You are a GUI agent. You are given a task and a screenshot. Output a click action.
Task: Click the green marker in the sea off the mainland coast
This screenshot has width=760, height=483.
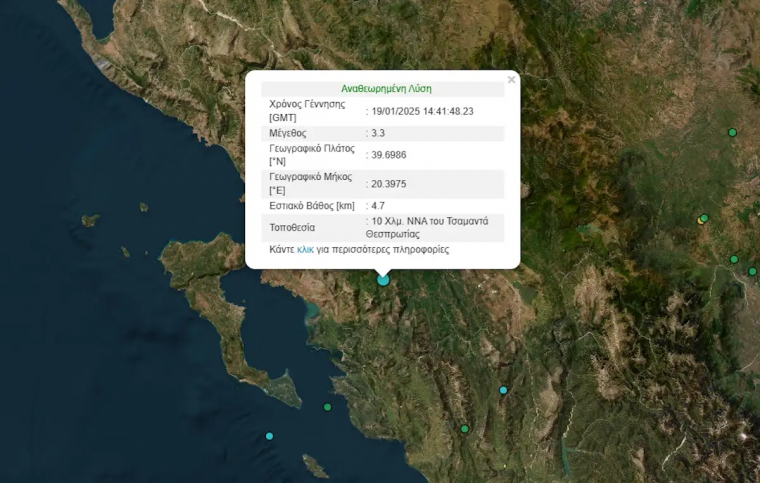[327, 406]
